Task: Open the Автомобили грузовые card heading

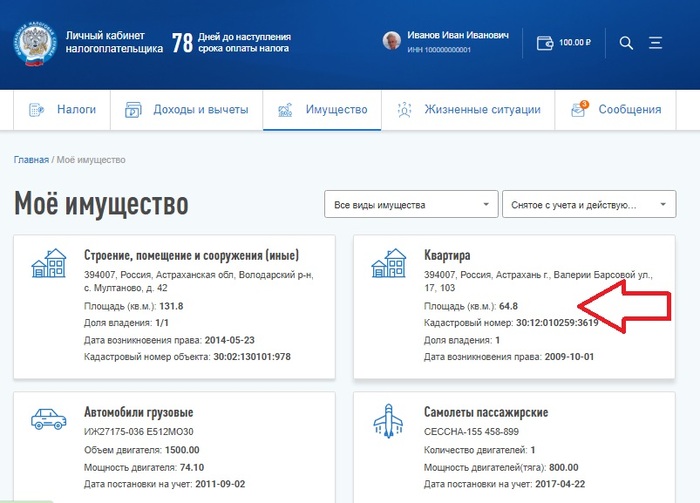Action: pos(138,412)
